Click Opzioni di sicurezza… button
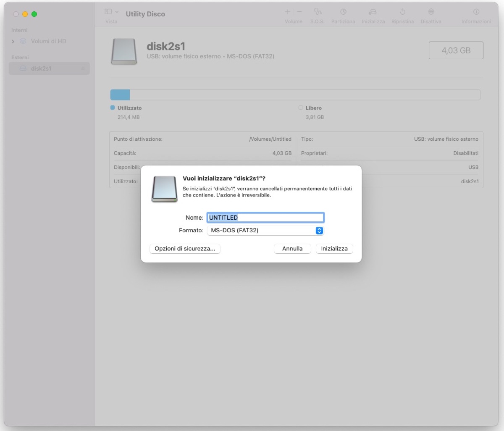Viewport: 504px width, 431px height. (x=185, y=249)
